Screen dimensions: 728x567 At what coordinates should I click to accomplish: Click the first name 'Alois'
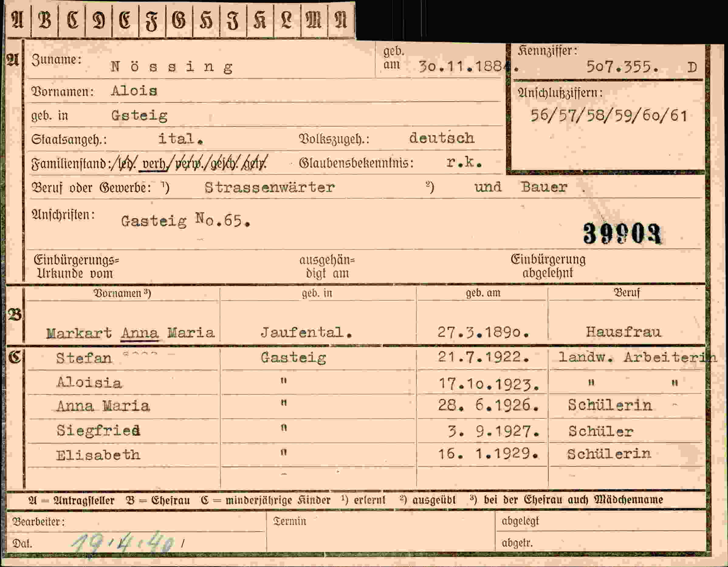[x=134, y=91]
